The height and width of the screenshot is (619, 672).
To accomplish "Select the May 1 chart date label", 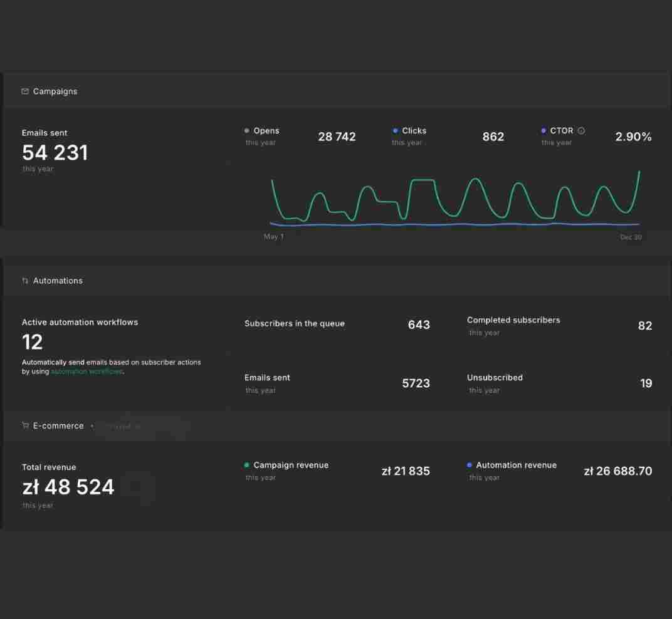I will (x=273, y=236).
